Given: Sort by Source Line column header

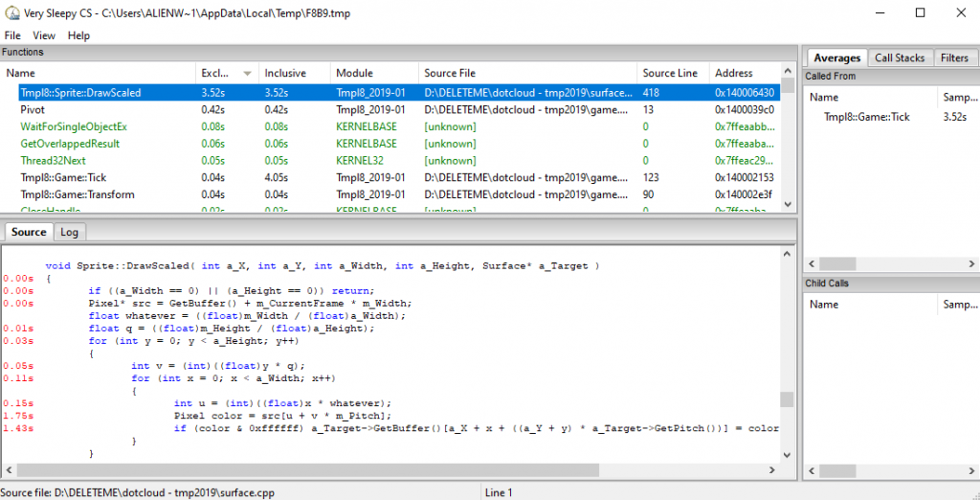Looking at the screenshot, I should tap(674, 73).
